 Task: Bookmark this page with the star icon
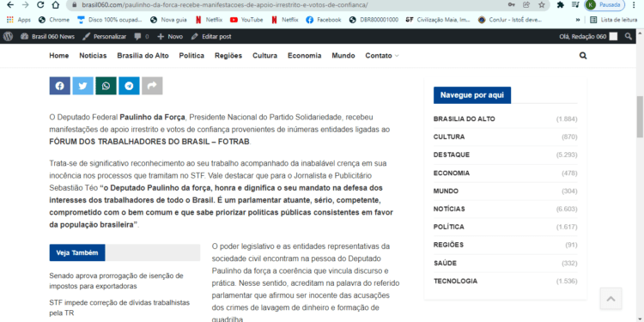click(x=541, y=5)
